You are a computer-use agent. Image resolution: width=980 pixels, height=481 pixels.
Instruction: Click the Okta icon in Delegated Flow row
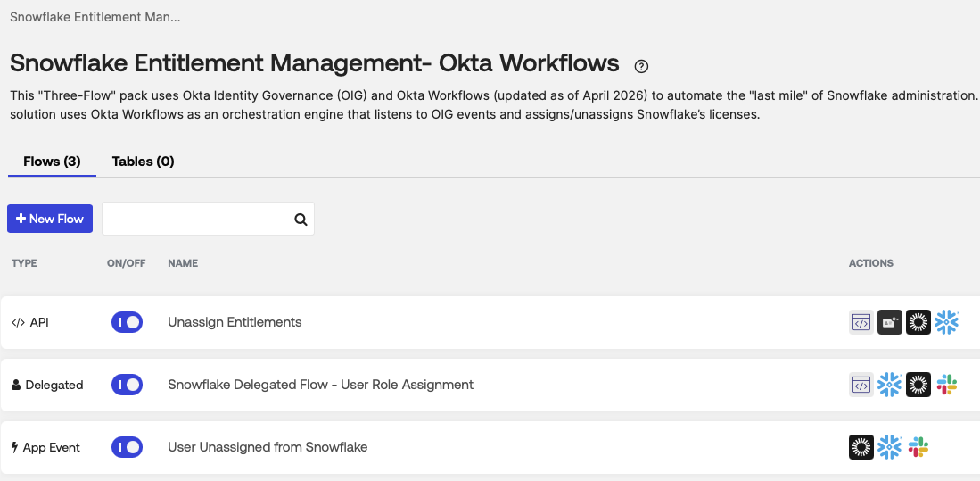(918, 385)
